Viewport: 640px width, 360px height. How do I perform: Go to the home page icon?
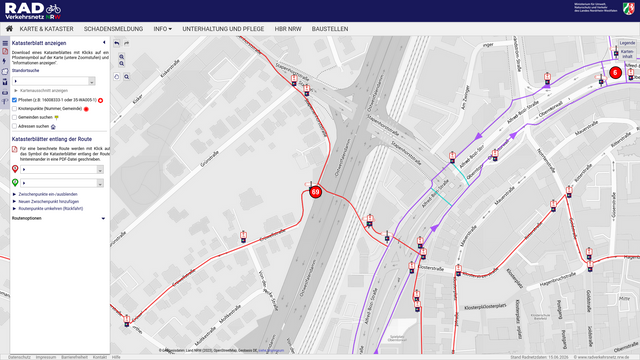tap(9, 29)
